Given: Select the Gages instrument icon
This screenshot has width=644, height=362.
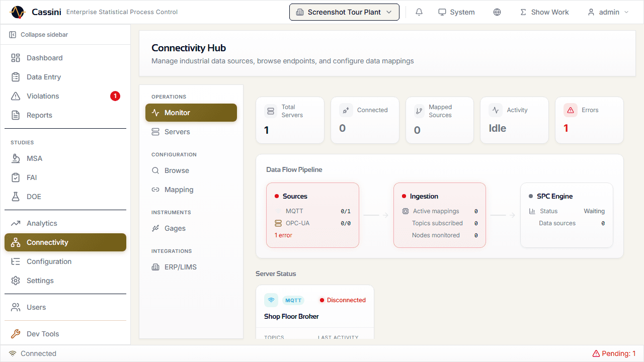Looking at the screenshot, I should click(x=156, y=228).
